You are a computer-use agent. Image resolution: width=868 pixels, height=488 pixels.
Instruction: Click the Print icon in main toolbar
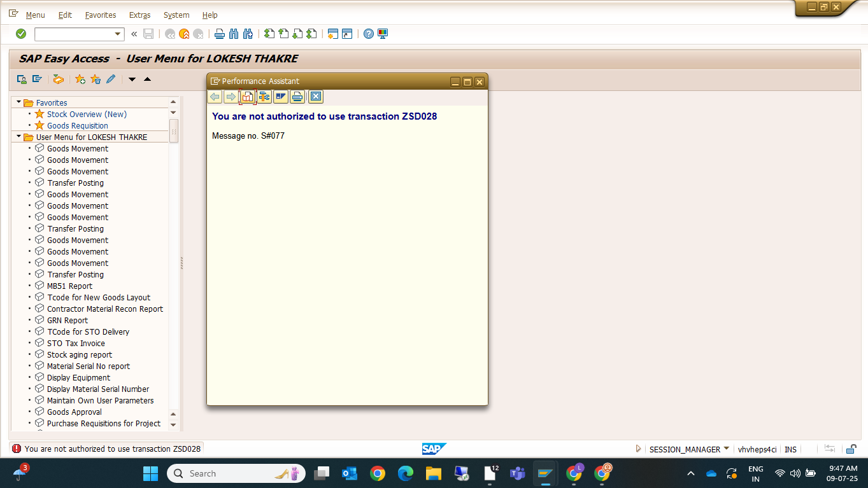click(220, 34)
